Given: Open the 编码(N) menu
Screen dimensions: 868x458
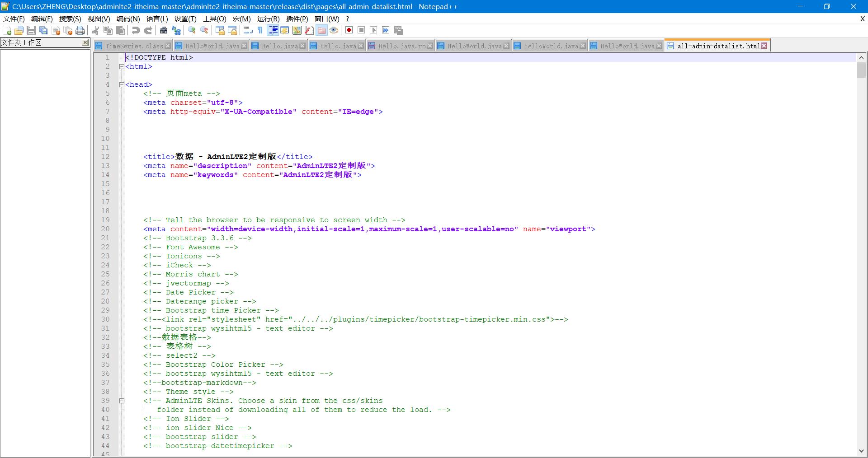Looking at the screenshot, I should coord(128,19).
